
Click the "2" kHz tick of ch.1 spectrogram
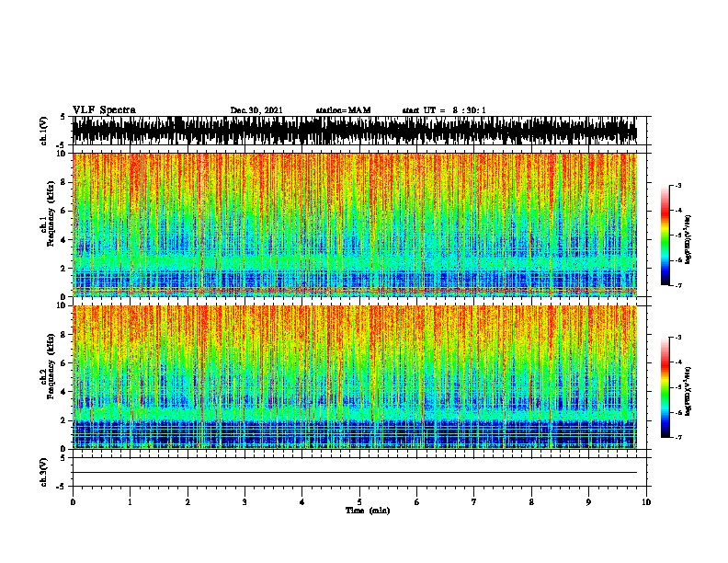point(65,269)
